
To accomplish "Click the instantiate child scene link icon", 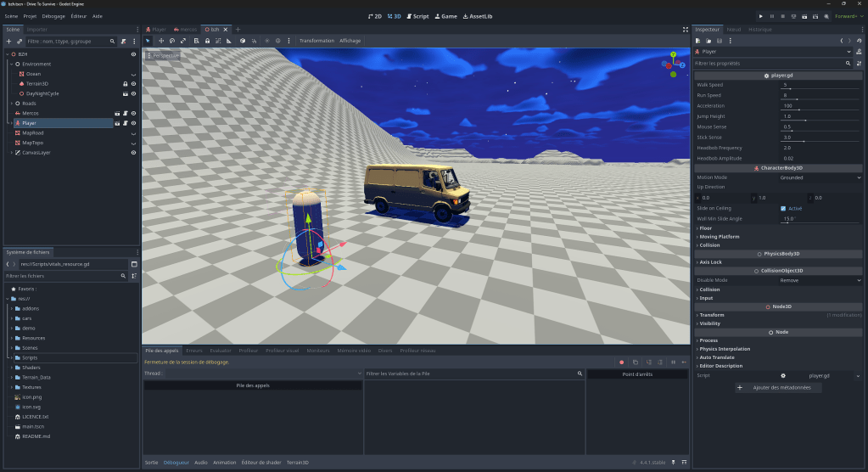I will tap(20, 41).
